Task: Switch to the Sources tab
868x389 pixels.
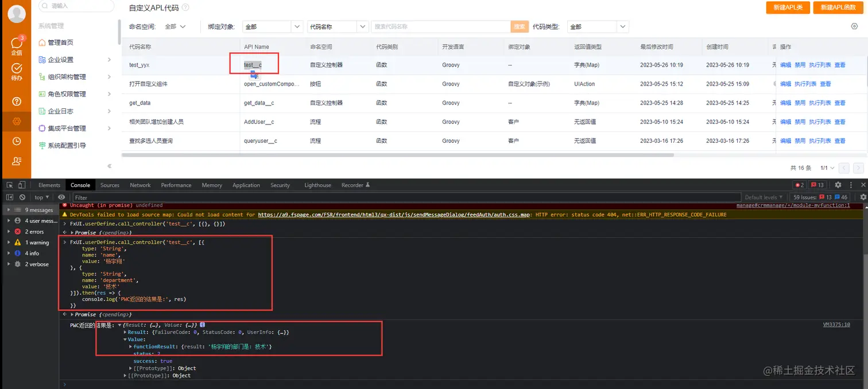Action: [110, 185]
